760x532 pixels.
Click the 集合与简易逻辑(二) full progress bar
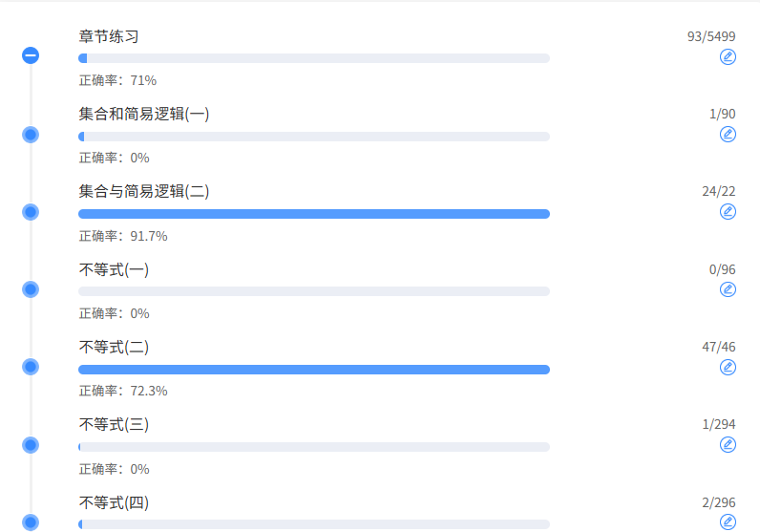pos(314,214)
